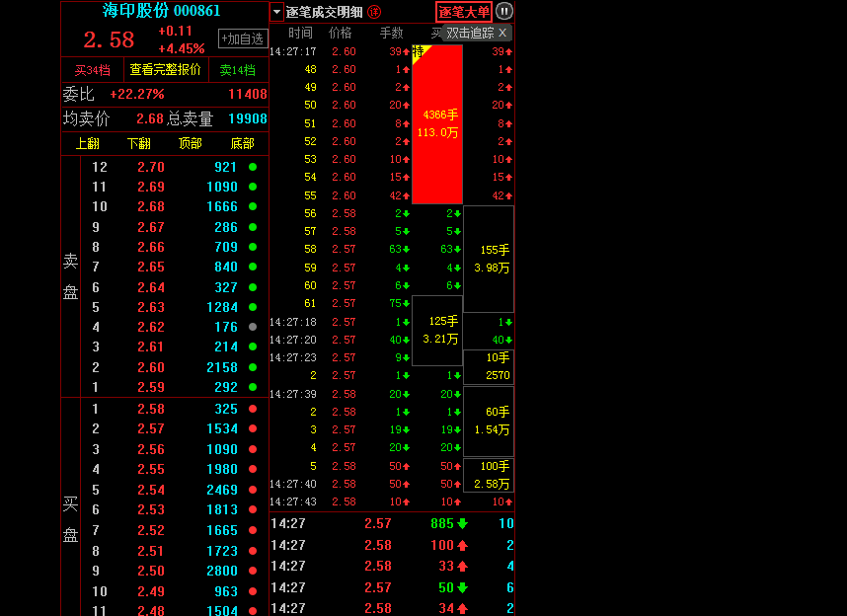847x616 pixels.
Task: Open the 逐笔成交明细 dropdown arrow
Action: (276, 12)
